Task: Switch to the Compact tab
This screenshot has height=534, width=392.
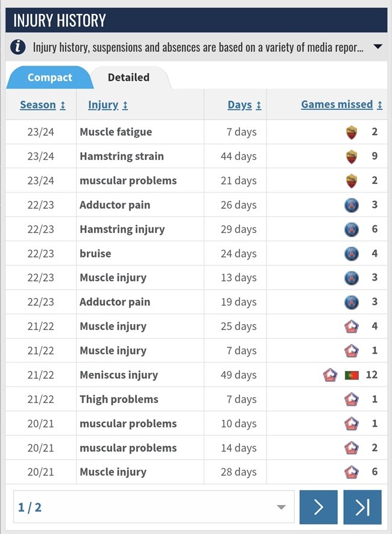Action: pos(49,77)
